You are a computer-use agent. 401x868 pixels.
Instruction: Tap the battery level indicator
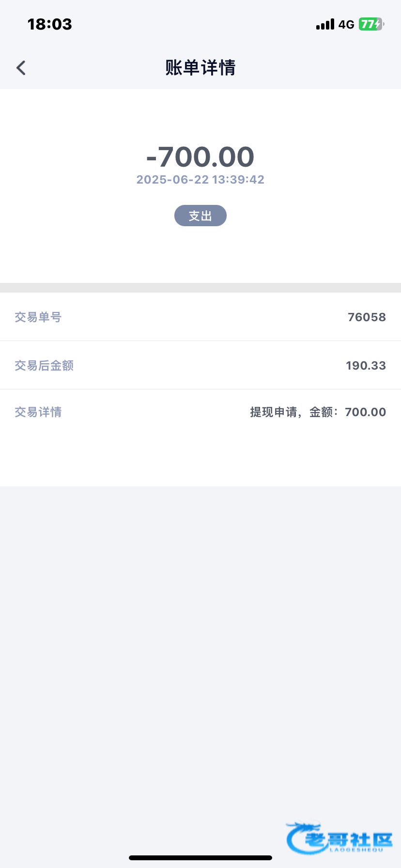371,24
